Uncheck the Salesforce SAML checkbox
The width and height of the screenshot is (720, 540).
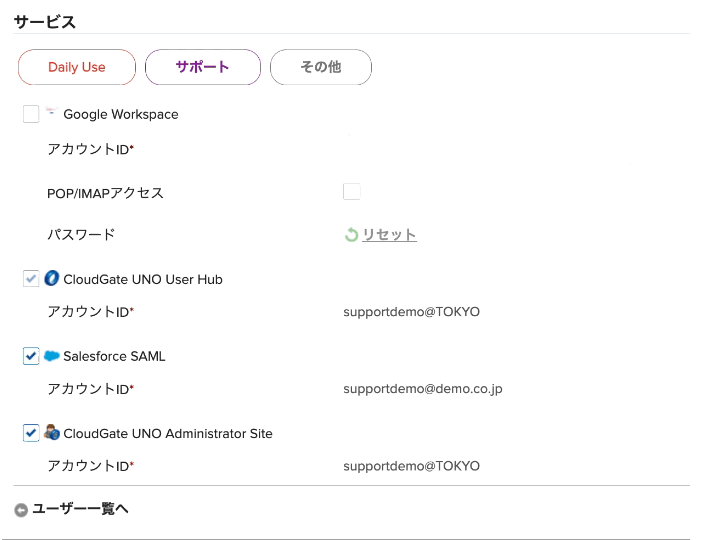(x=31, y=356)
